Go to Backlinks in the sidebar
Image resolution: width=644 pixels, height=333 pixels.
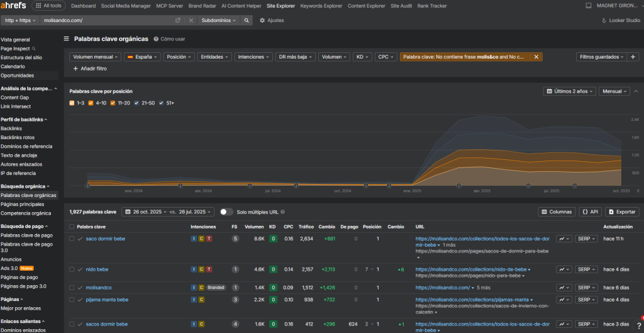(x=11, y=128)
